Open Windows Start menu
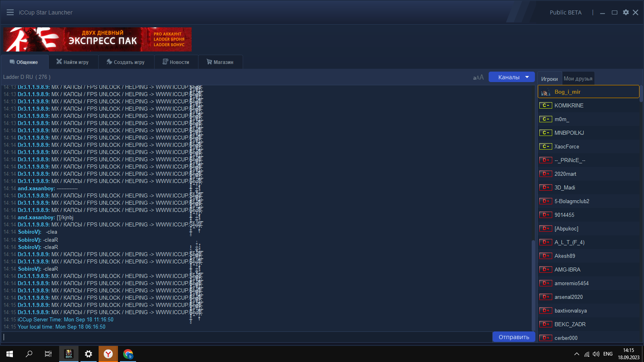This screenshot has width=644, height=362. click(x=10, y=354)
